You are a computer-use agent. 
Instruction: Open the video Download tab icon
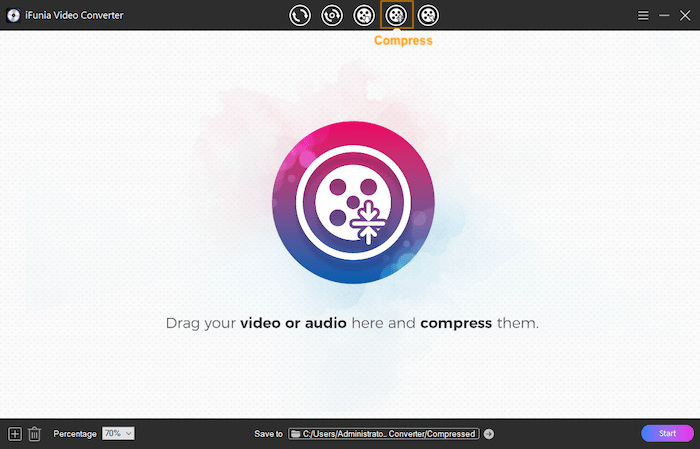pos(364,15)
